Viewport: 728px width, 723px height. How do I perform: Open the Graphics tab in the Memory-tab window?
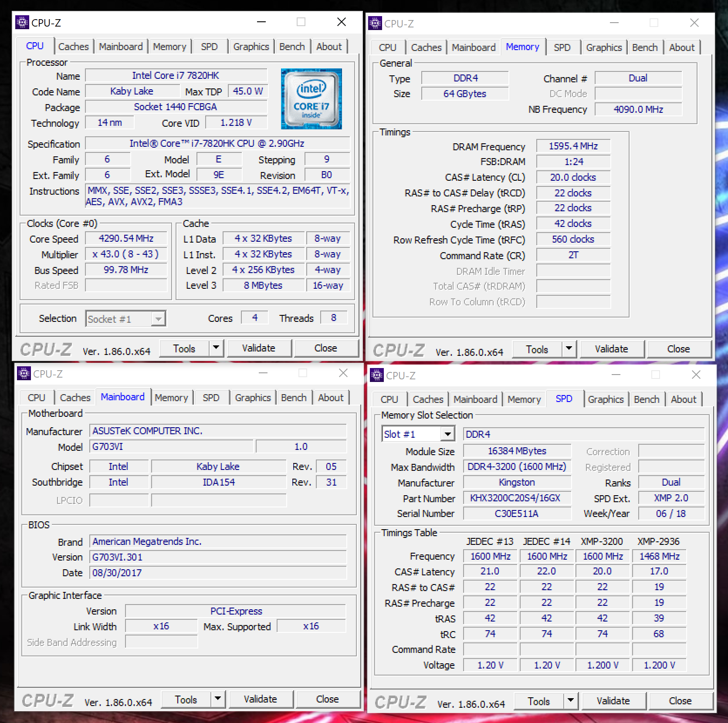click(x=604, y=47)
